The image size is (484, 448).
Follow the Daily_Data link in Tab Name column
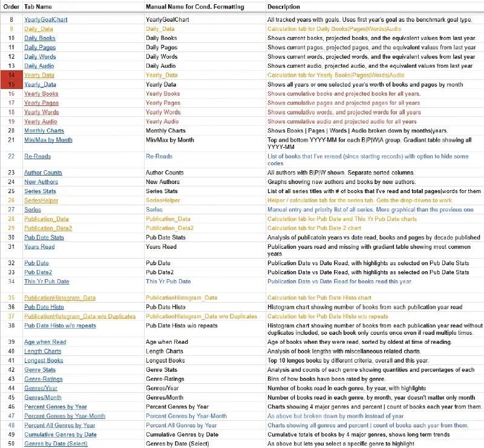pos(39,28)
